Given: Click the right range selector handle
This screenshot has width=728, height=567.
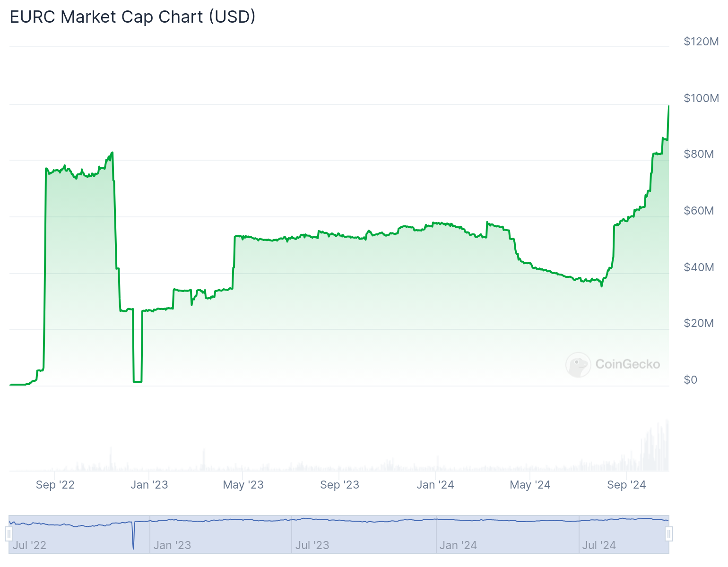Looking at the screenshot, I should (669, 534).
